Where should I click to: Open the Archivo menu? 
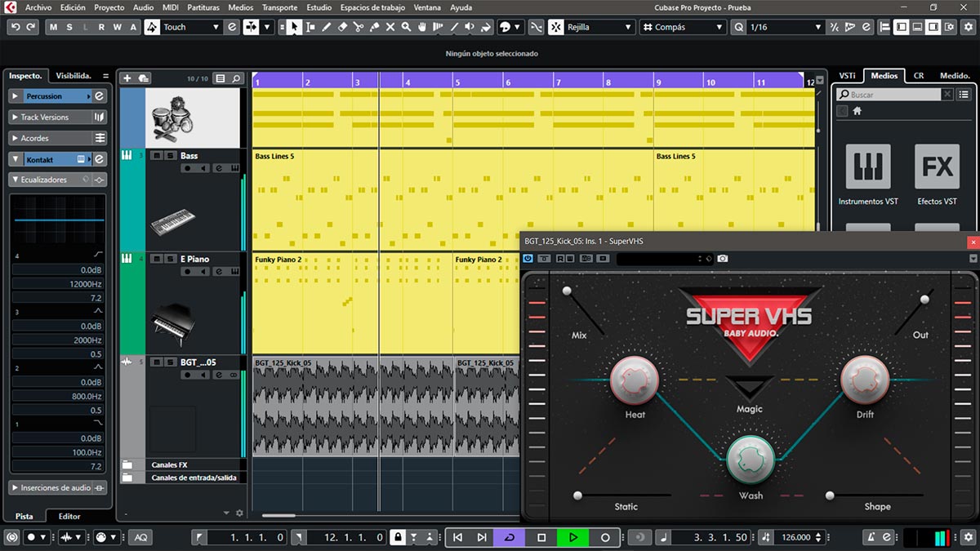pos(38,7)
